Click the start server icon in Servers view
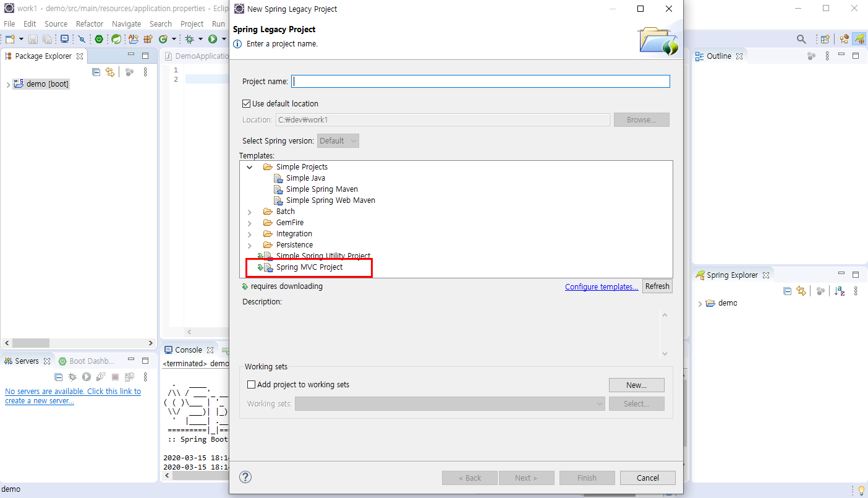868x498 pixels. [x=87, y=377]
